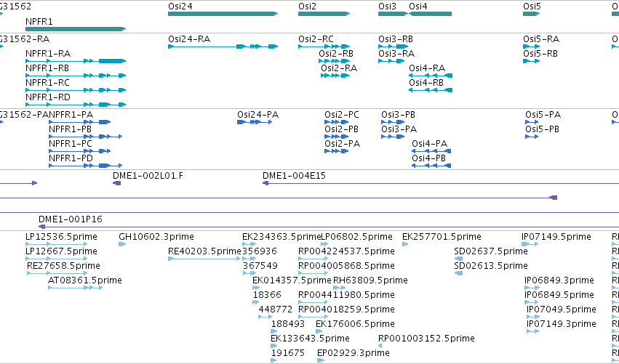Select transcript Osi4-RB

431,90
